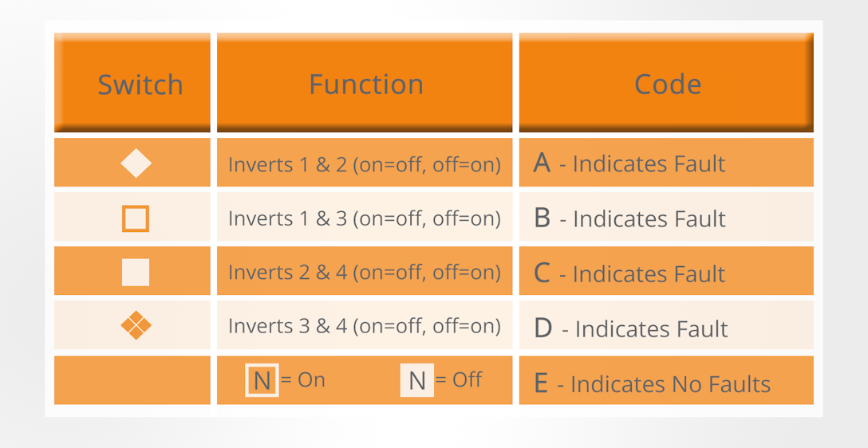Image resolution: width=868 pixels, height=448 pixels.
Task: Pick code D - Indicates Fault
Action: click(631, 328)
